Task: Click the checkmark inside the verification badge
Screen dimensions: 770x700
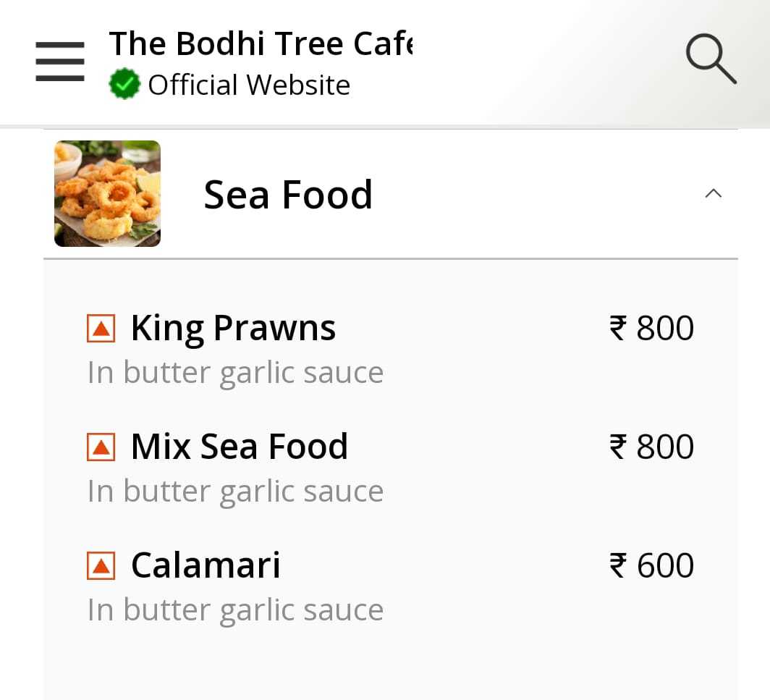Action: (124, 83)
